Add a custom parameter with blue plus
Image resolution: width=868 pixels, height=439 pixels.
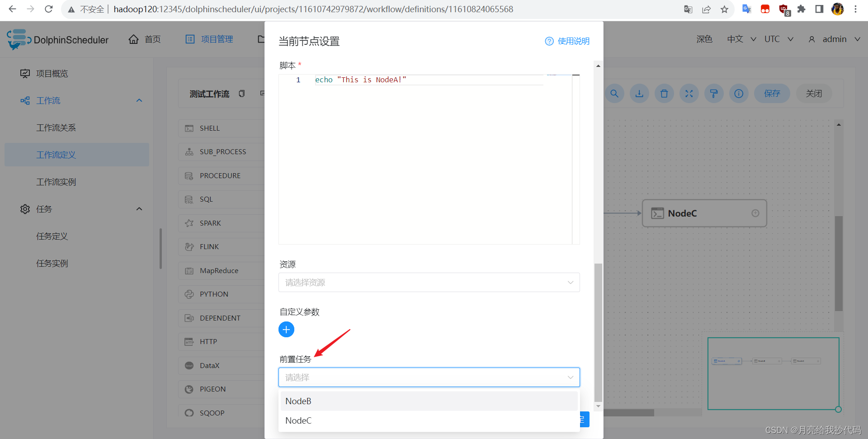(286, 330)
